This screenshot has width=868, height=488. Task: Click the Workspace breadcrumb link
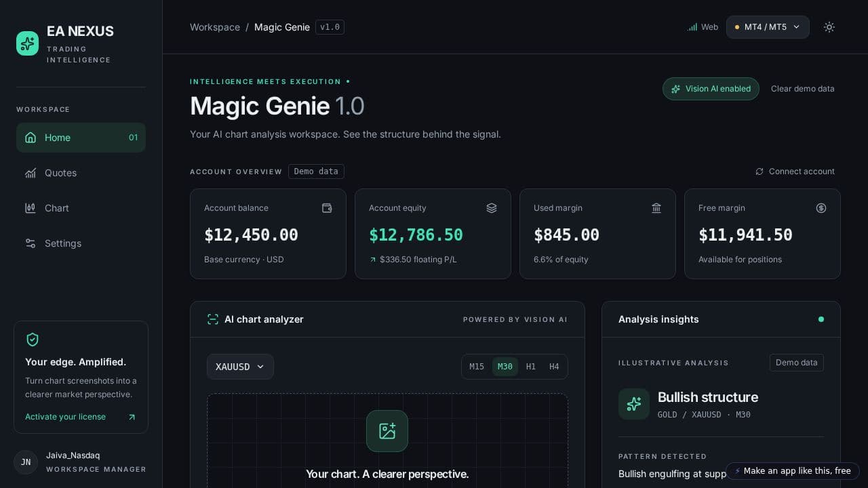pyautogui.click(x=215, y=27)
